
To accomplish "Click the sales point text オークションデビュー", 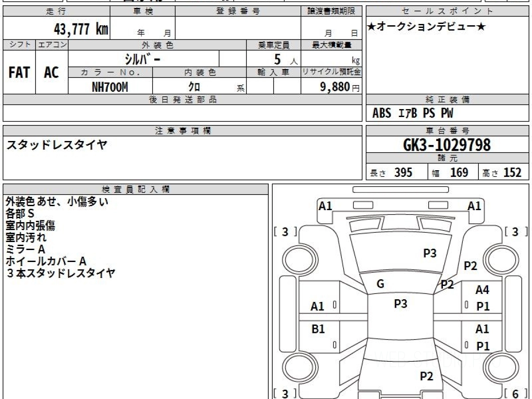I will [x=426, y=27].
